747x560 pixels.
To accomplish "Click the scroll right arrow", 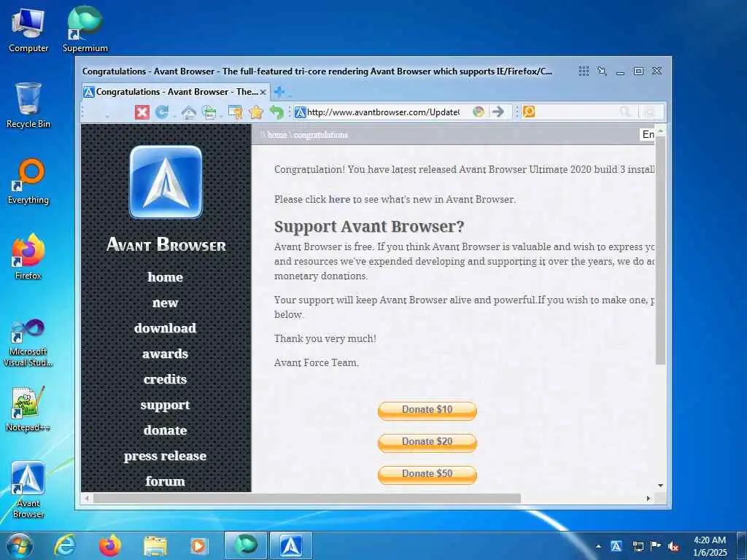I will [x=649, y=498].
